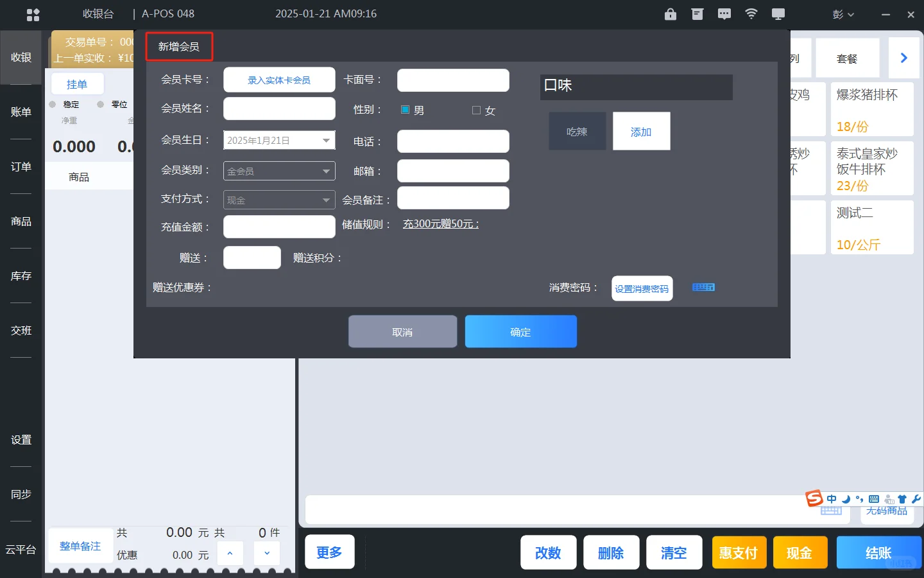This screenshot has width=924, height=578.
Task: Click the lock icon in the title bar
Action: 670,13
